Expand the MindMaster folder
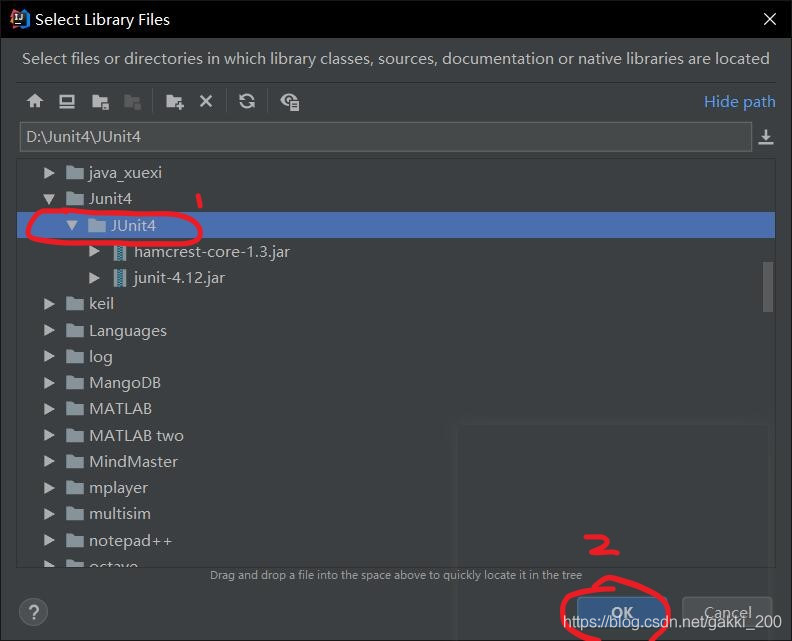The image size is (792, 641). tap(49, 461)
